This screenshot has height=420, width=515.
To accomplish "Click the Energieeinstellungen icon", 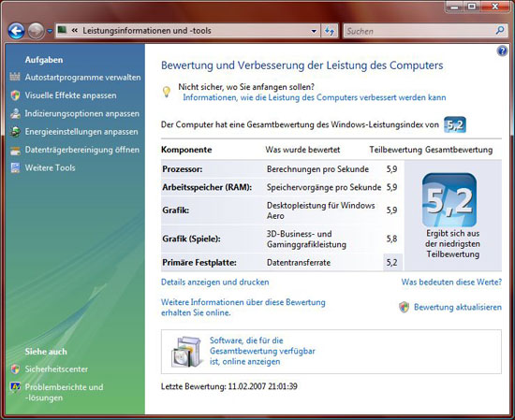I will [x=15, y=132].
